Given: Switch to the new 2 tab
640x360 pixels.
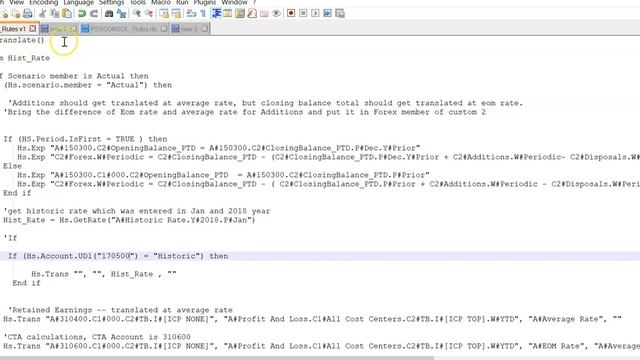Looking at the screenshot, I should click(190, 29).
